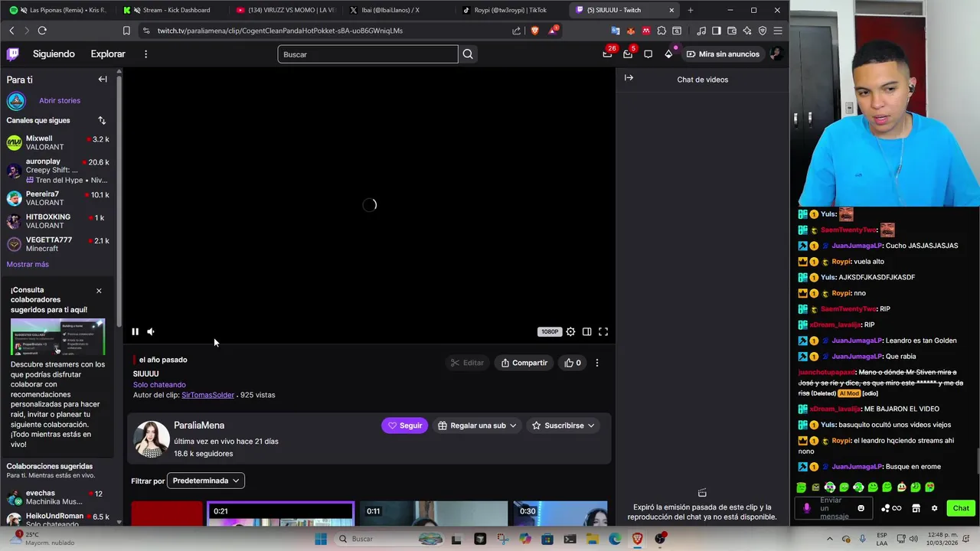The image size is (980, 551).
Task: Reload the browser page
Action: (x=42, y=31)
